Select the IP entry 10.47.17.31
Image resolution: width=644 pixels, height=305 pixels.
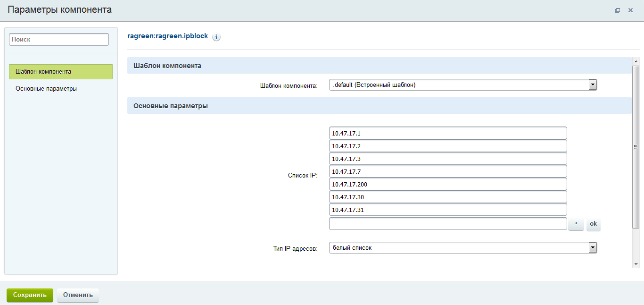coord(448,209)
